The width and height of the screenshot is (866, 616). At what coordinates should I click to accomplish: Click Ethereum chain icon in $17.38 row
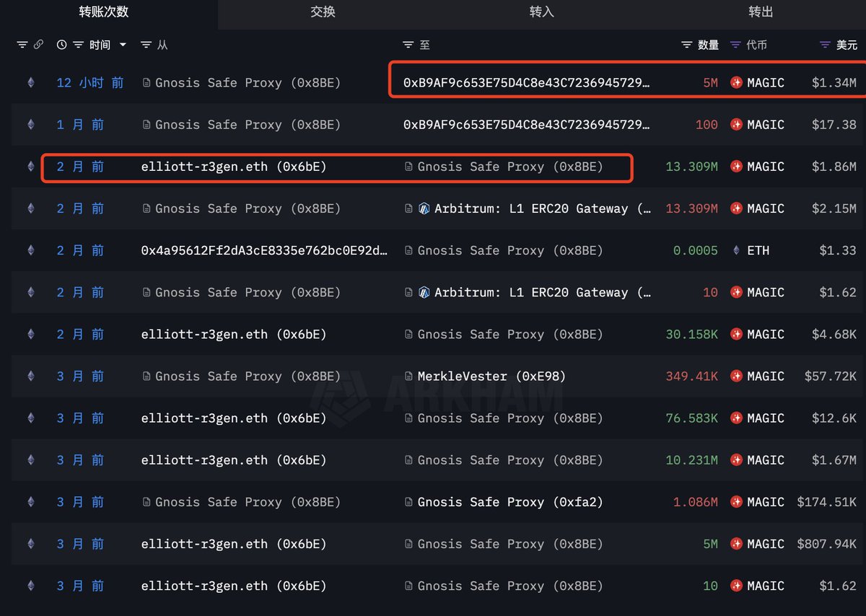(x=30, y=125)
